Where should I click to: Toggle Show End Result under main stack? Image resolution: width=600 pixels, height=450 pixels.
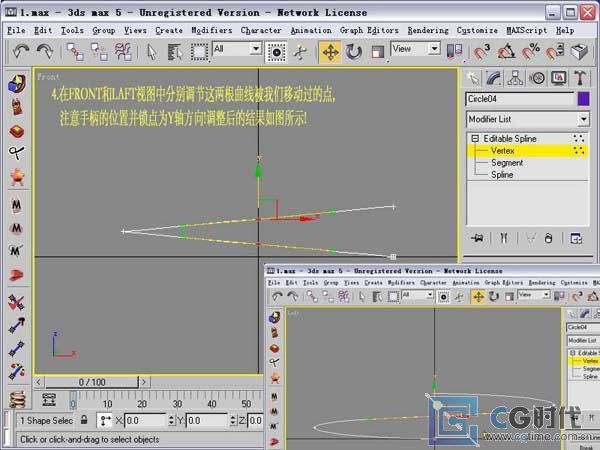[504, 239]
